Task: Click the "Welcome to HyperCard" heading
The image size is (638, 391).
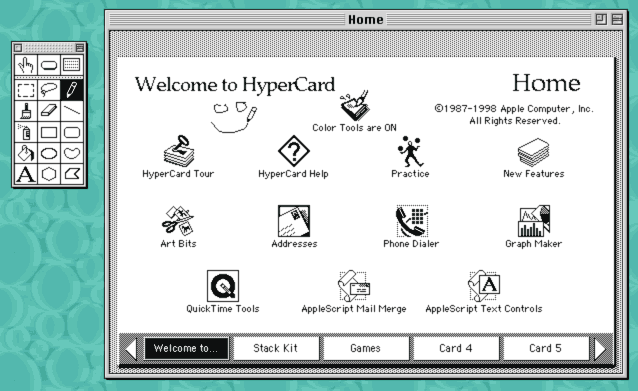Action: coord(235,85)
